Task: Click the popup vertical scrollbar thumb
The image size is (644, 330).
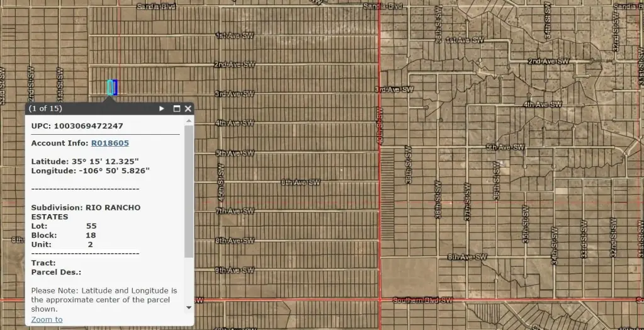Action: (189, 189)
